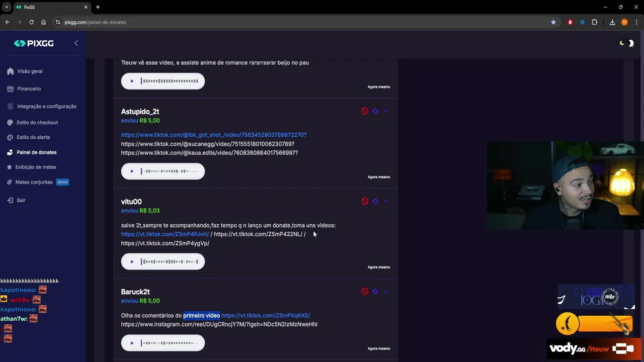
Task: Open the Financeiro sidebar item
Action: (x=29, y=89)
